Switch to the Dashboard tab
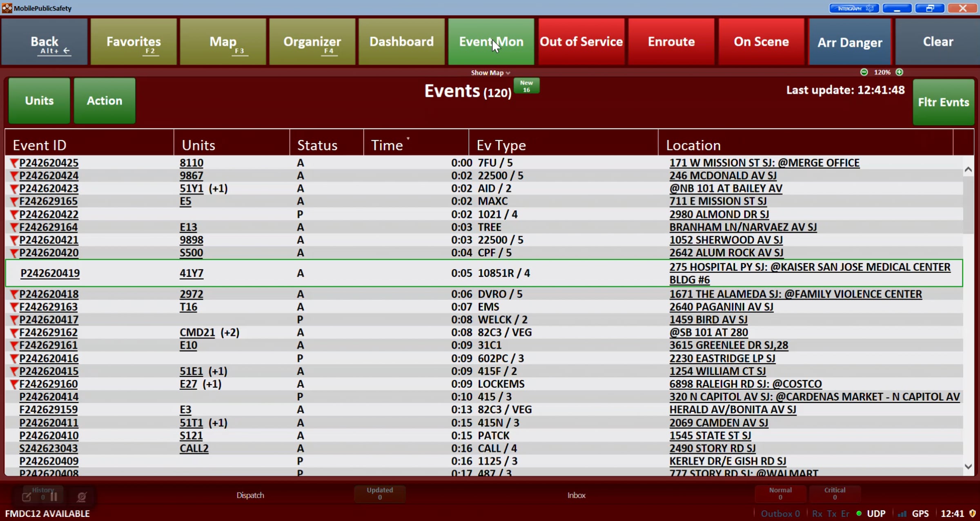 point(401,41)
